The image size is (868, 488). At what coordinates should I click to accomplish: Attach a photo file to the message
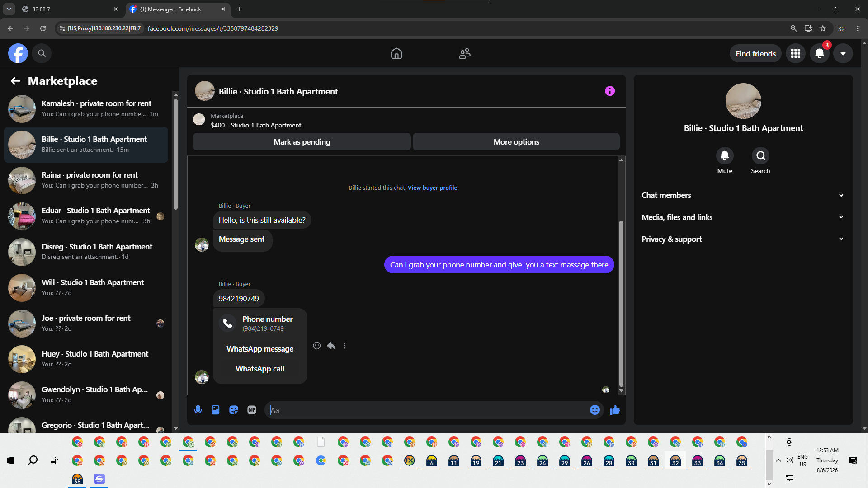point(216,410)
